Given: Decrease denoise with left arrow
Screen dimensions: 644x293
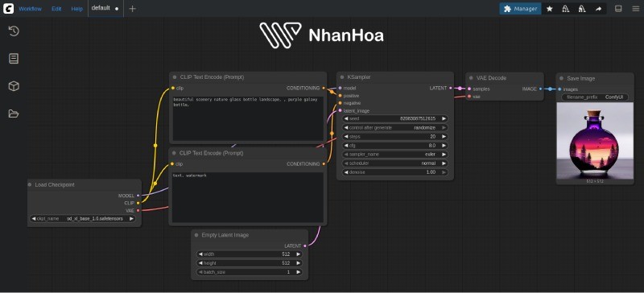Looking at the screenshot, I should (x=346, y=172).
